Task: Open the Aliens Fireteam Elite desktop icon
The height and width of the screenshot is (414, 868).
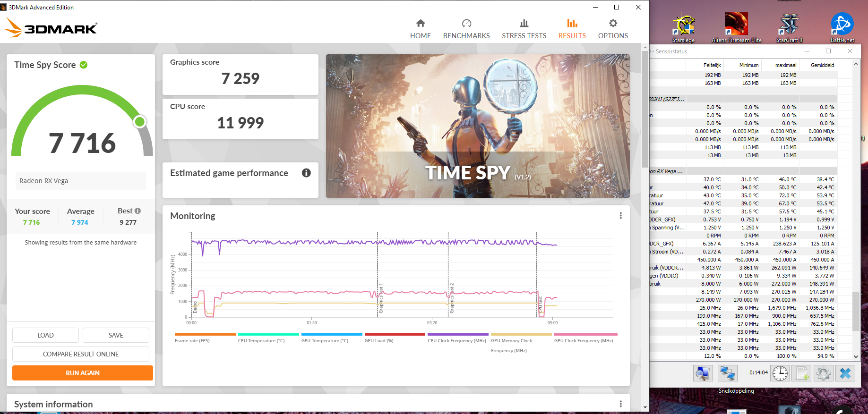Action: tap(736, 28)
